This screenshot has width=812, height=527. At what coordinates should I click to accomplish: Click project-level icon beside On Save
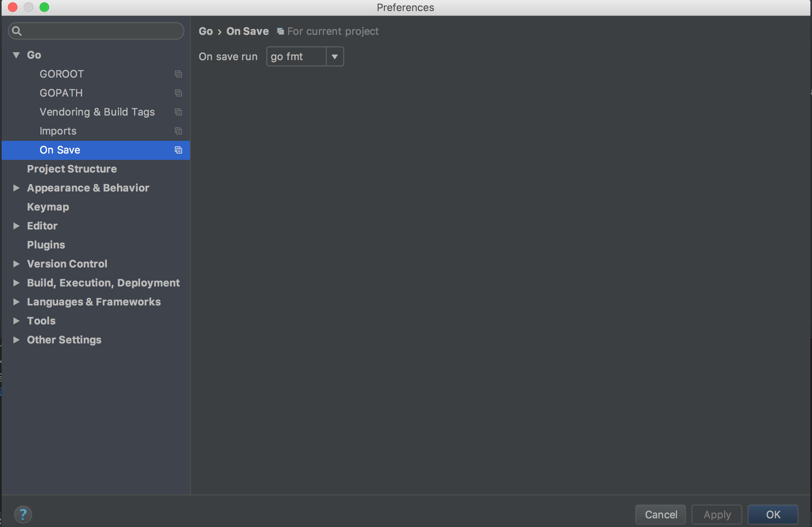(x=178, y=150)
